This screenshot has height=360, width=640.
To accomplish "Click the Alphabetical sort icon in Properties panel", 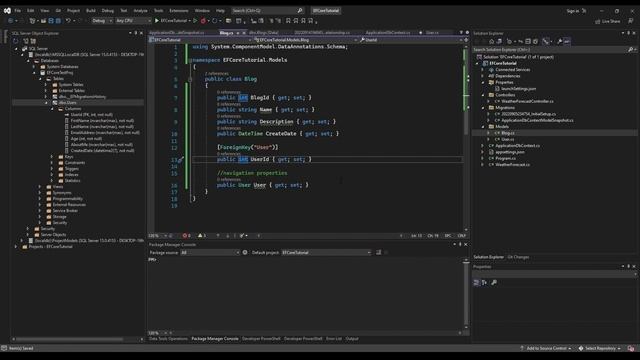I will tap(484, 282).
